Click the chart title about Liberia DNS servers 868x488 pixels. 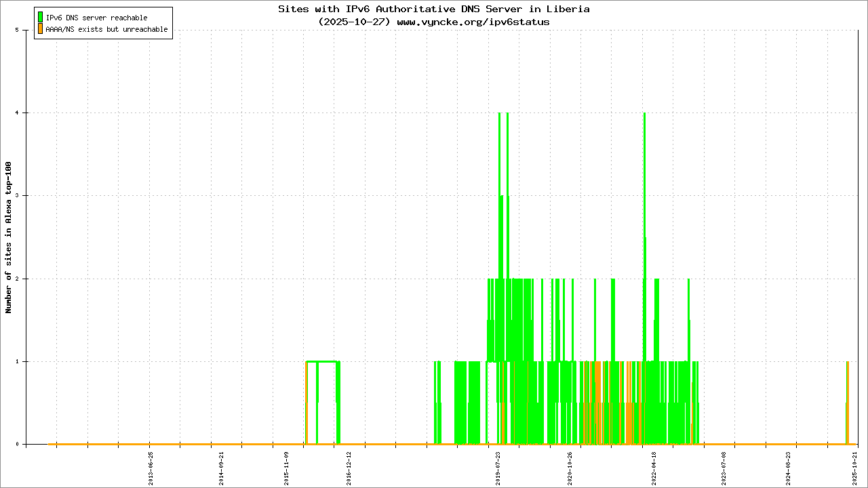[434, 9]
